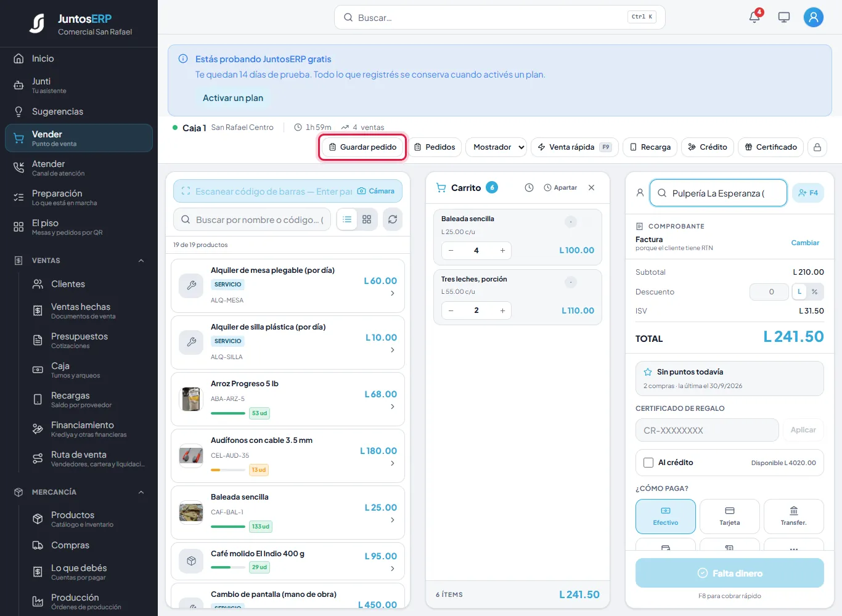Open options dot on Tres leches cart item
The width and height of the screenshot is (842, 616).
pyautogui.click(x=571, y=282)
